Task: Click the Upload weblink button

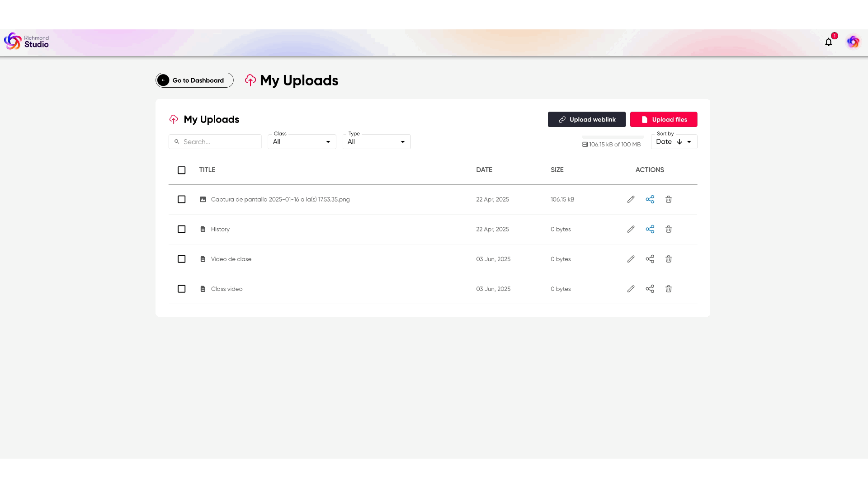Action: tap(586, 119)
